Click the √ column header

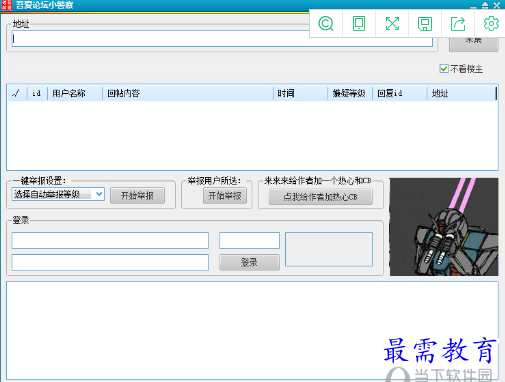16,93
